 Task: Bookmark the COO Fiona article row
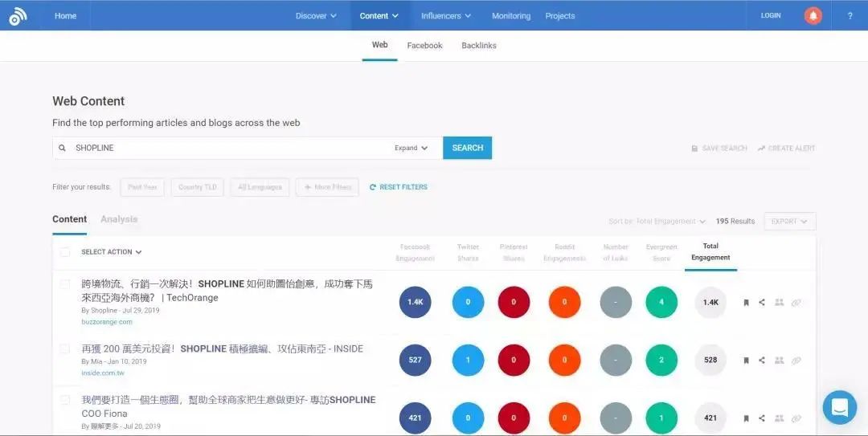coord(746,418)
